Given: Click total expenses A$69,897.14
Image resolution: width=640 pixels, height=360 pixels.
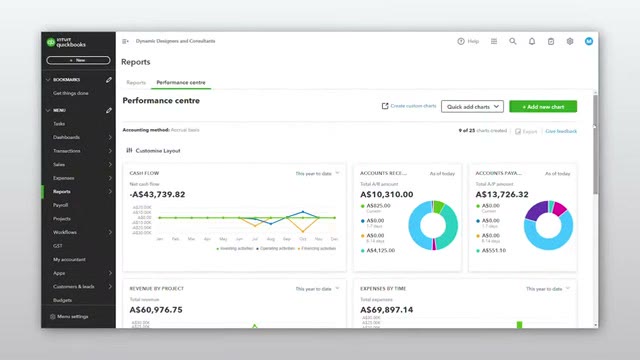Looking at the screenshot, I should point(386,310).
